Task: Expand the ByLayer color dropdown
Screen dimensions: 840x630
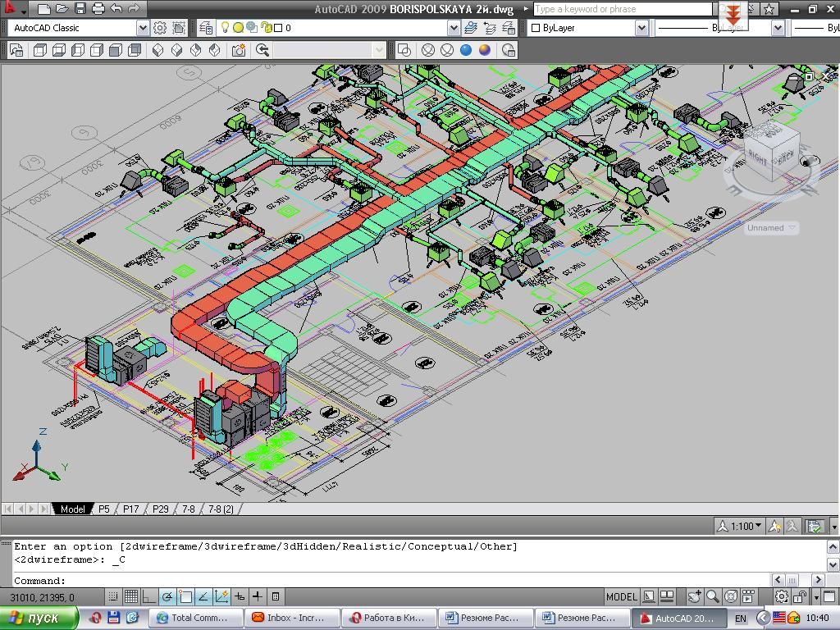Action: [641, 28]
